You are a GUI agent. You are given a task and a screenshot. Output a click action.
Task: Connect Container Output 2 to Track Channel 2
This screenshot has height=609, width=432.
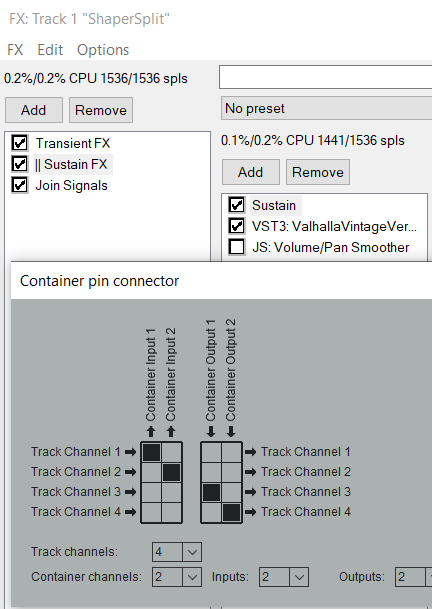tap(232, 473)
